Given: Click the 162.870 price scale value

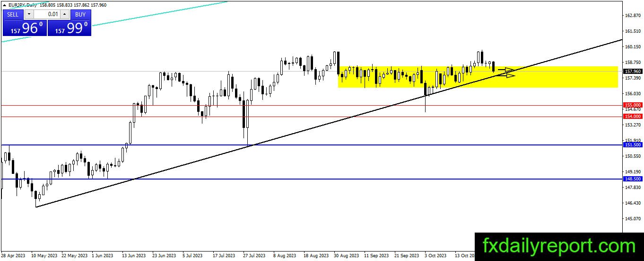Looking at the screenshot, I should coord(633,16).
